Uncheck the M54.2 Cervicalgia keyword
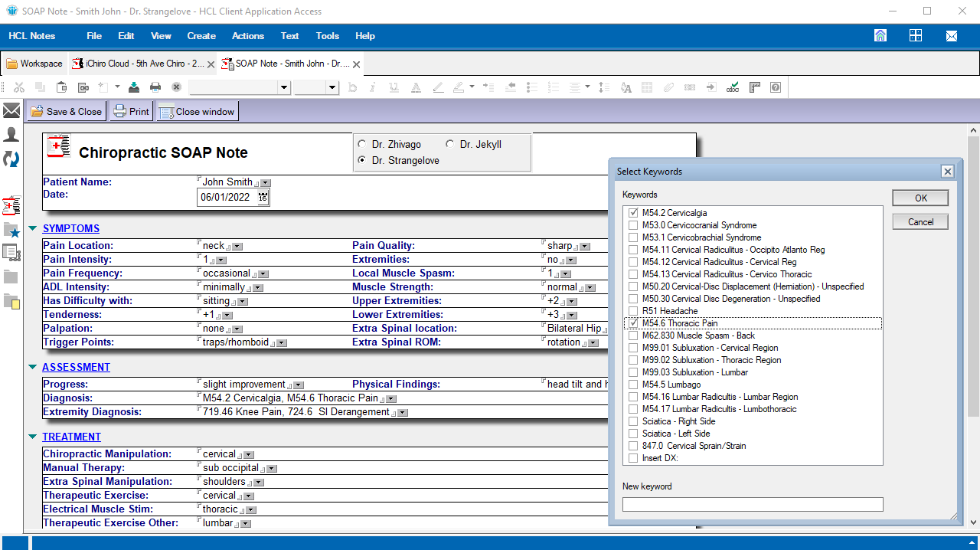Viewport: 980px width, 550px height. point(633,213)
